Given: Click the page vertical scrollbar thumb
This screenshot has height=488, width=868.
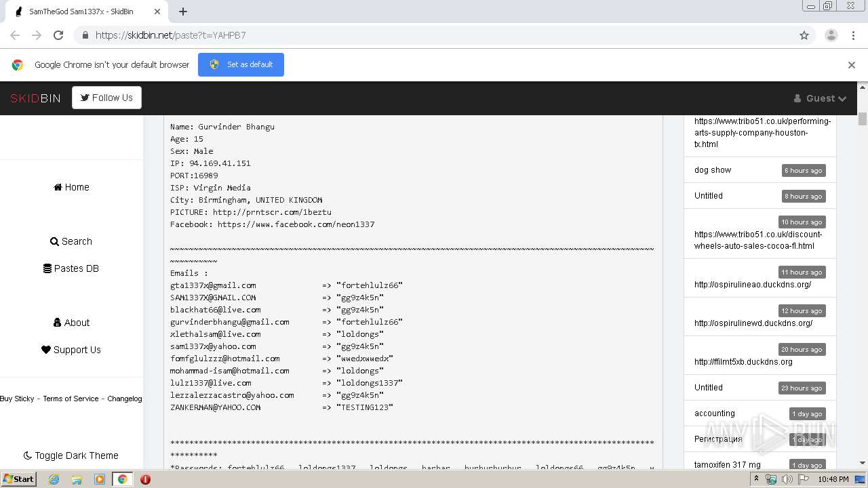Looking at the screenshot, I should (x=863, y=119).
